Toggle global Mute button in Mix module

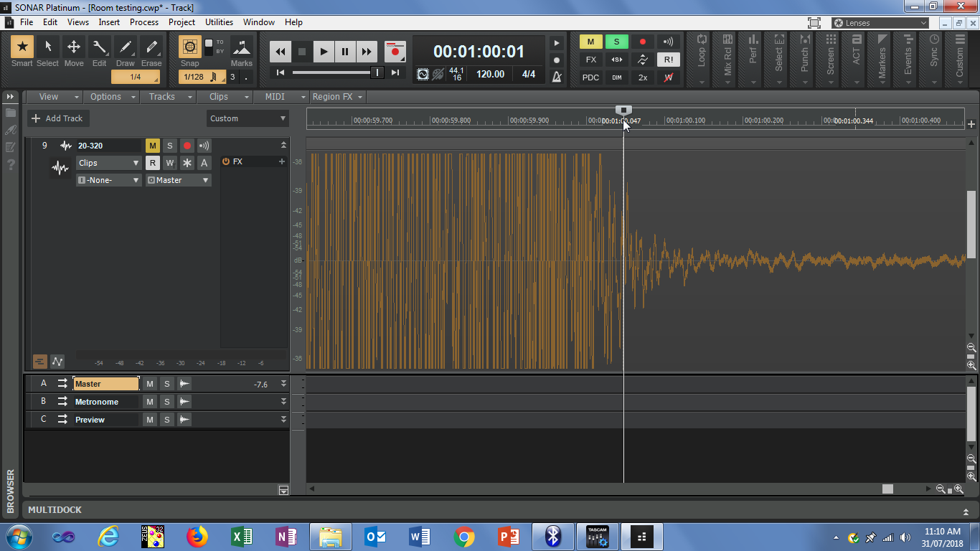590,42
